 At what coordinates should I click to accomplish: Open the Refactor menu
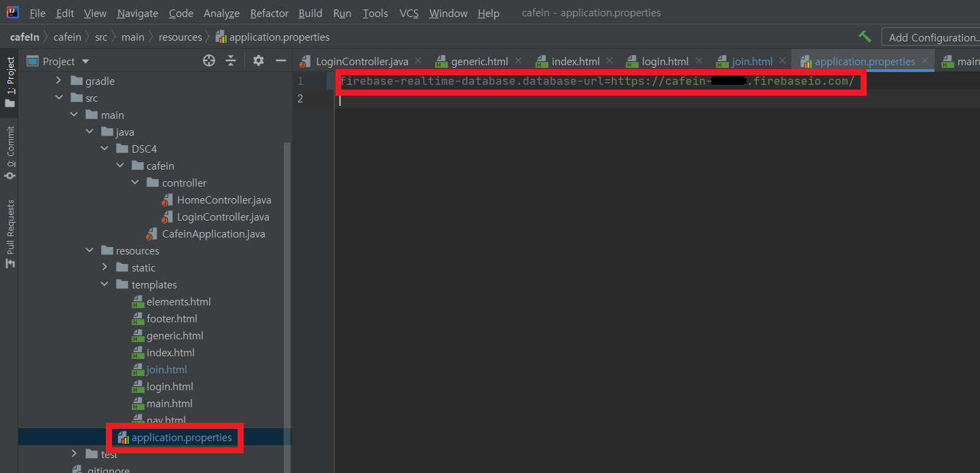(x=269, y=13)
